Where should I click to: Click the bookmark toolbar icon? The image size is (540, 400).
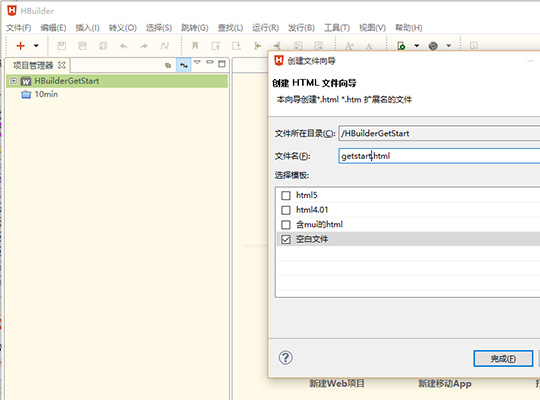195,45
